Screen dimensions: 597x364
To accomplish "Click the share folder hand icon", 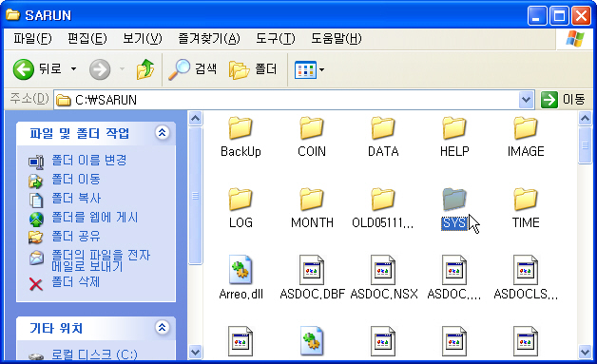I will 36,238.
